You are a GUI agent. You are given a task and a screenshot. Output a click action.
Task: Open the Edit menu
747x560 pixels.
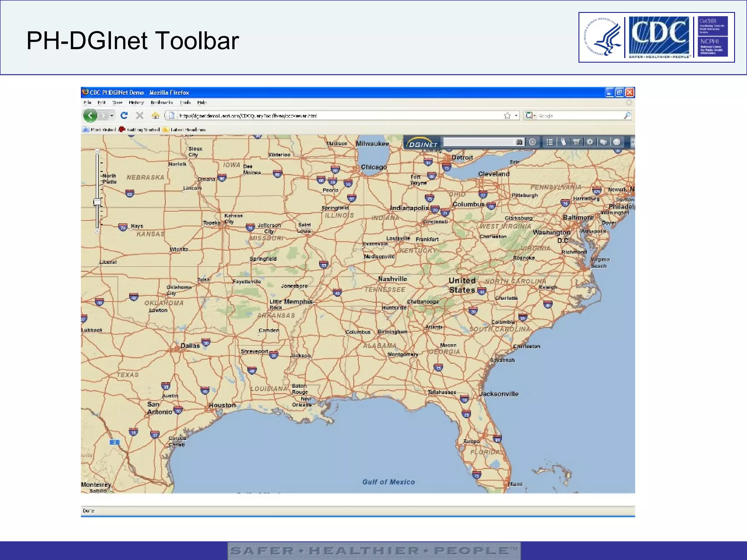[102, 102]
